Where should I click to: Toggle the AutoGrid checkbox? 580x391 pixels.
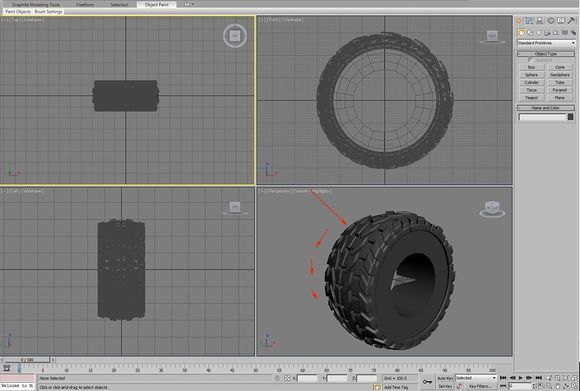pos(530,60)
